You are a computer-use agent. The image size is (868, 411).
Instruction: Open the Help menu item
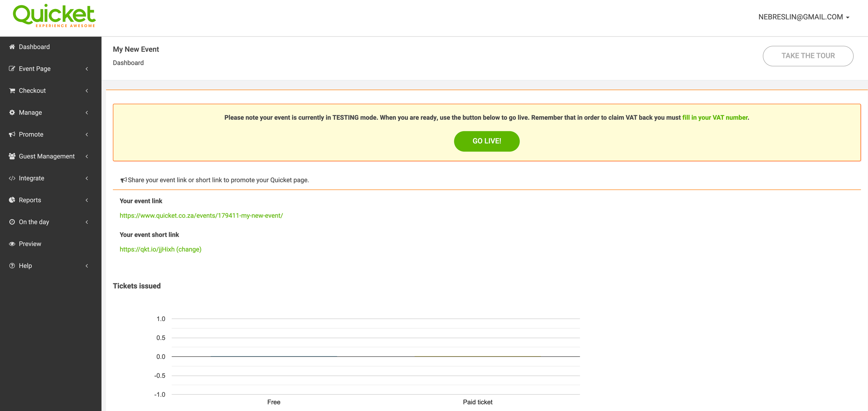coord(25,266)
